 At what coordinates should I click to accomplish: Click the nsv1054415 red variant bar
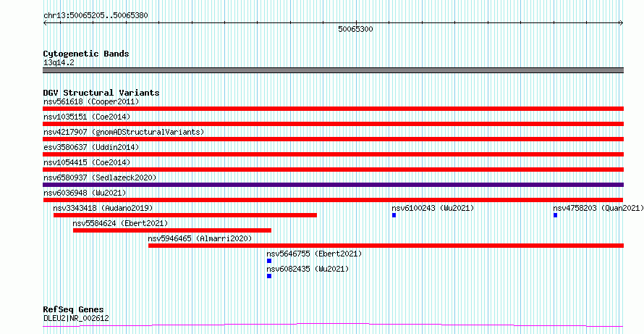click(x=333, y=170)
